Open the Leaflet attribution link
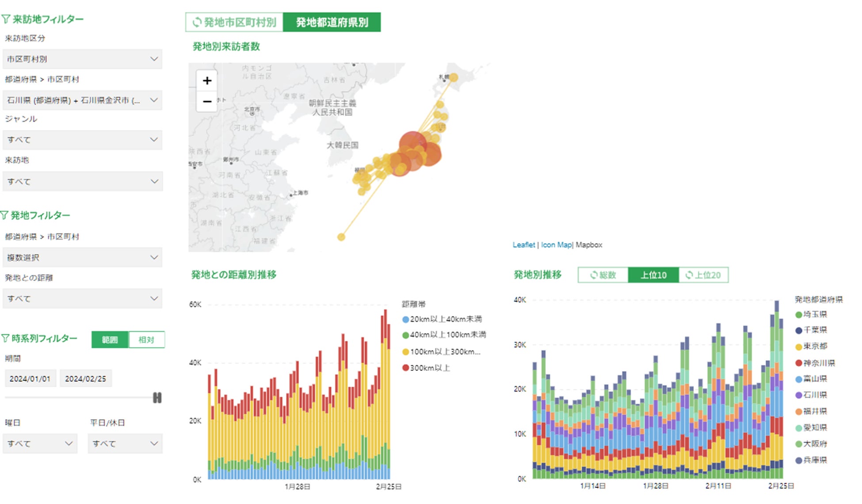This screenshot has width=862, height=504. [523, 244]
